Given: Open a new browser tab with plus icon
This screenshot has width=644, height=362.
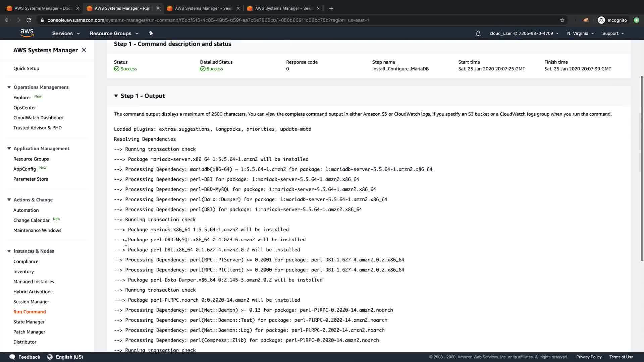Looking at the screenshot, I should pos(331,8).
